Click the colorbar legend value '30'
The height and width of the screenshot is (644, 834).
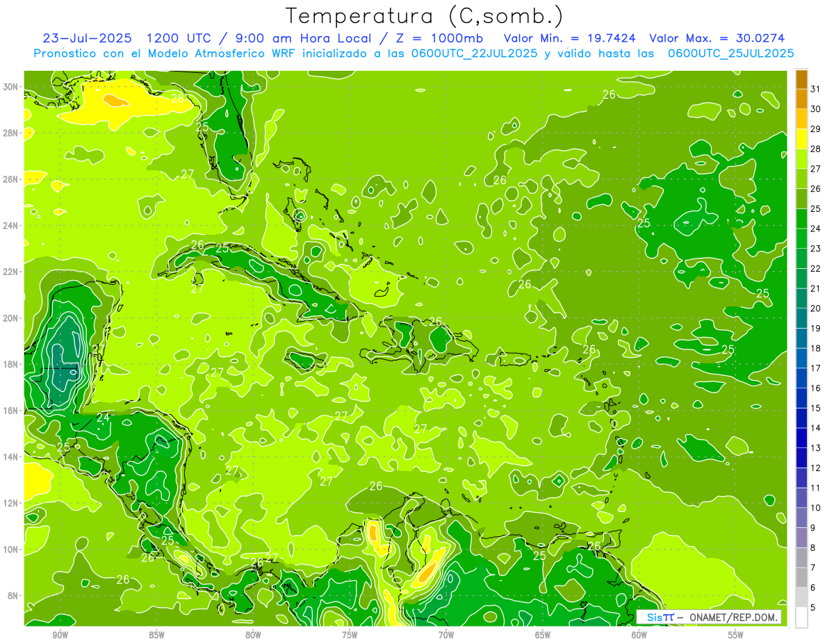(x=816, y=109)
